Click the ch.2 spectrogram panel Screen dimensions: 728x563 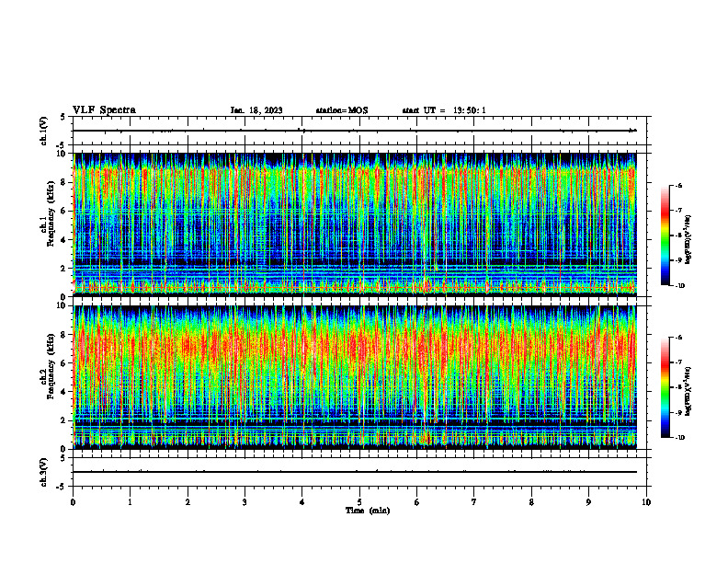click(355, 377)
